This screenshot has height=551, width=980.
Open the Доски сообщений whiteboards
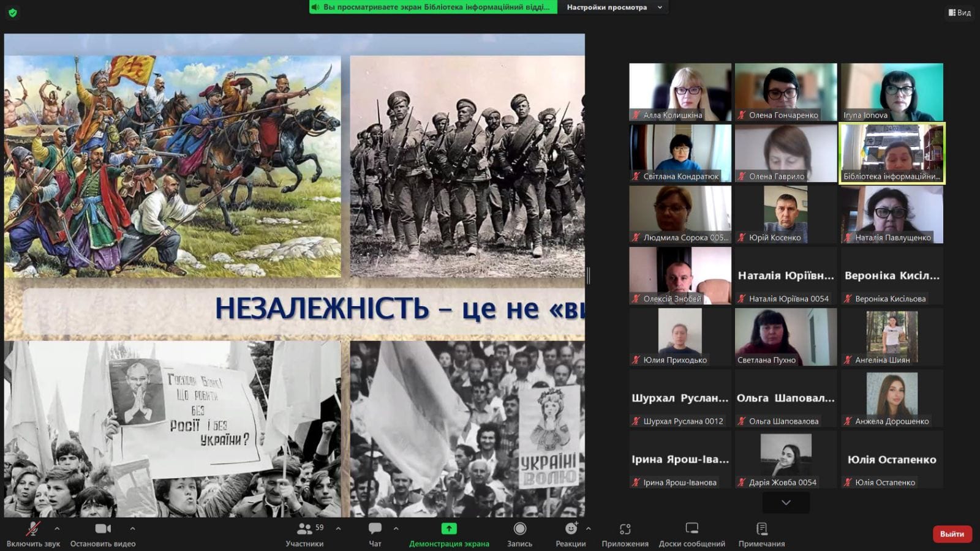[x=692, y=534]
